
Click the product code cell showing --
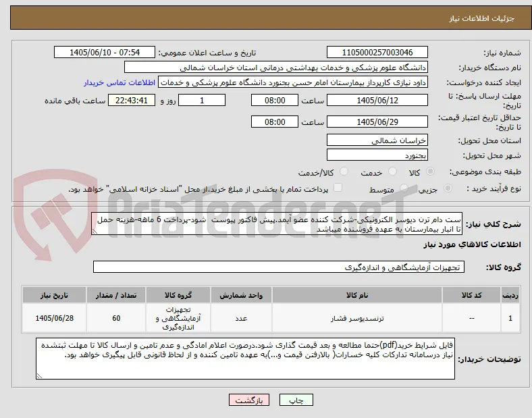pos(472,318)
